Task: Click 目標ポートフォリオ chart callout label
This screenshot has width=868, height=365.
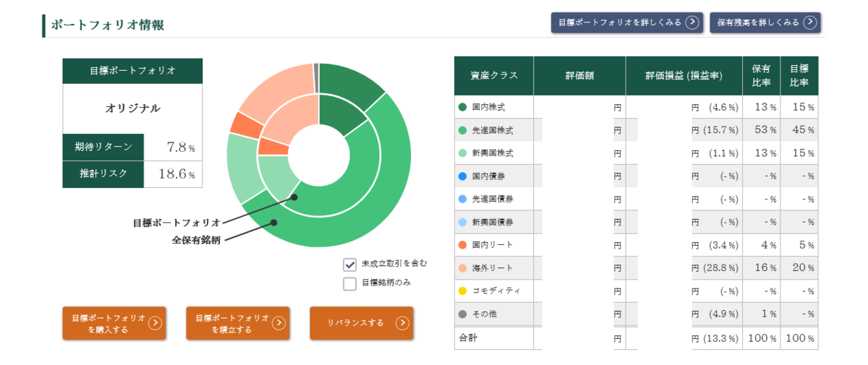Action: click(176, 223)
